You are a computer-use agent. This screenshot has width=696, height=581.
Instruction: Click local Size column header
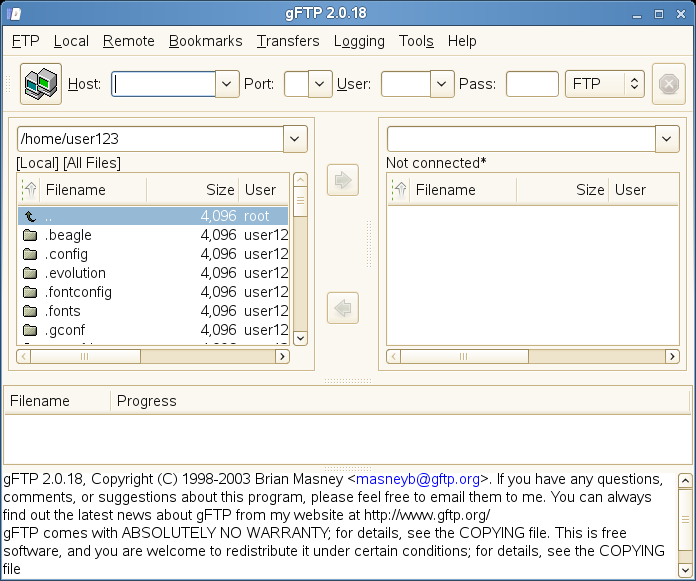click(193, 190)
